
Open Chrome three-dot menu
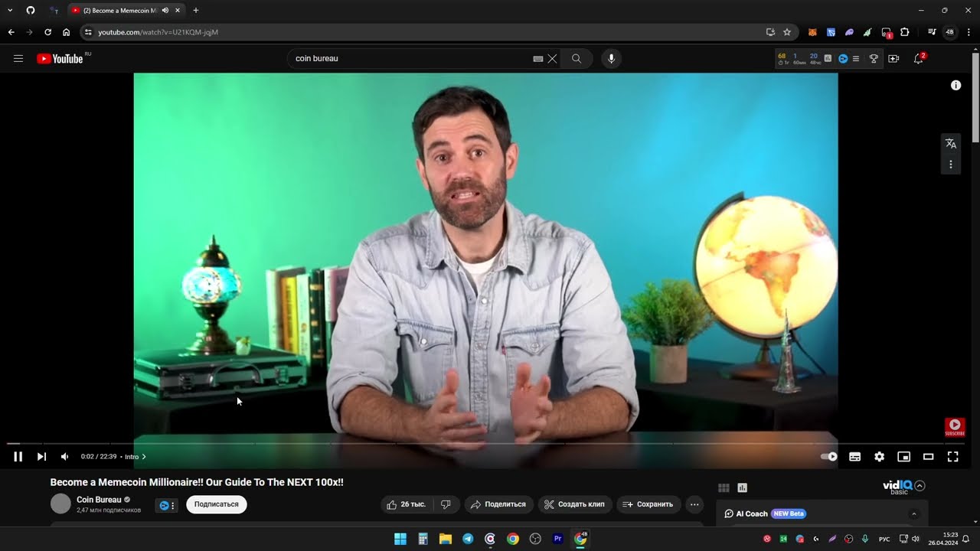pos(969,32)
